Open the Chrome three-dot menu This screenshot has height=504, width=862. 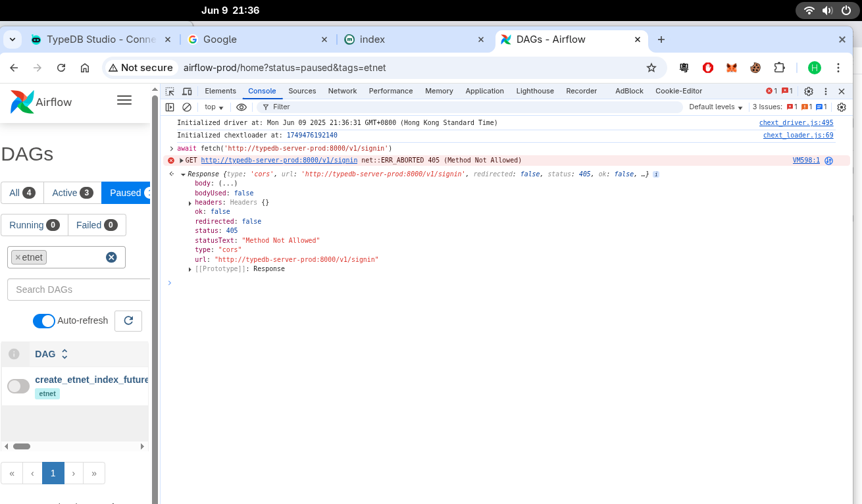[838, 68]
